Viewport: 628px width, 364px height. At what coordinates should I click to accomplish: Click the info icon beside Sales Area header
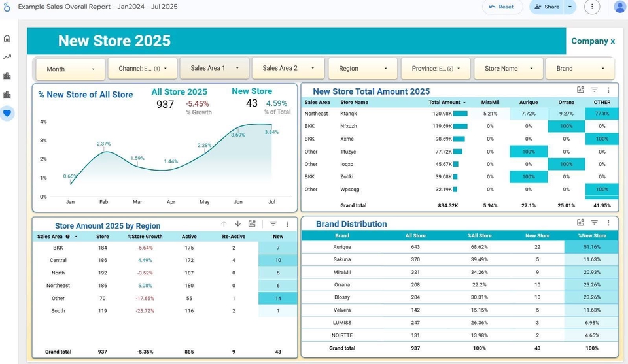[x=67, y=237]
